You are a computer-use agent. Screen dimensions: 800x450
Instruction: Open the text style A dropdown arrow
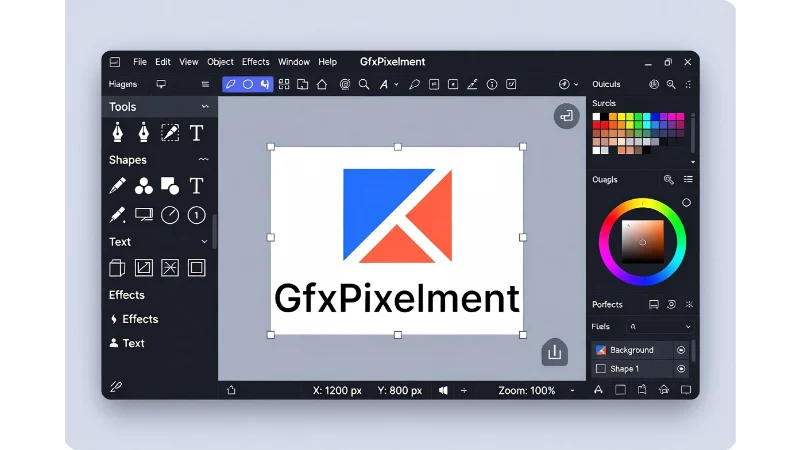(x=396, y=85)
